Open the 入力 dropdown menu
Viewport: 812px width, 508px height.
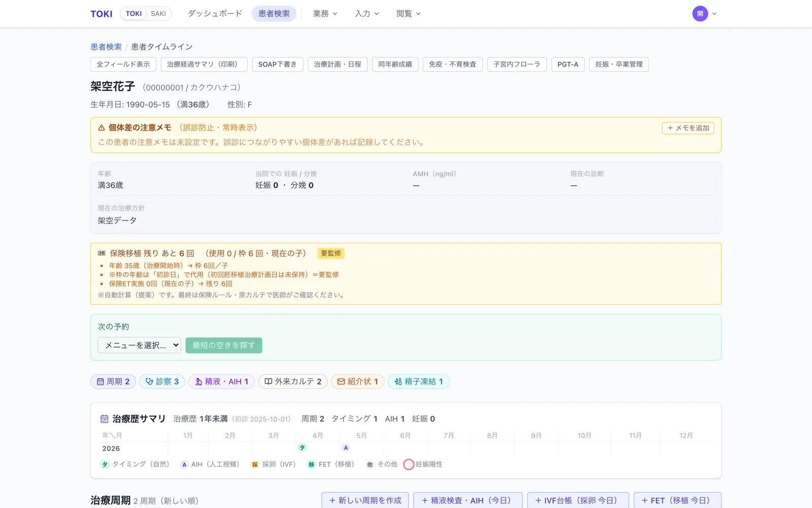[367, 14]
